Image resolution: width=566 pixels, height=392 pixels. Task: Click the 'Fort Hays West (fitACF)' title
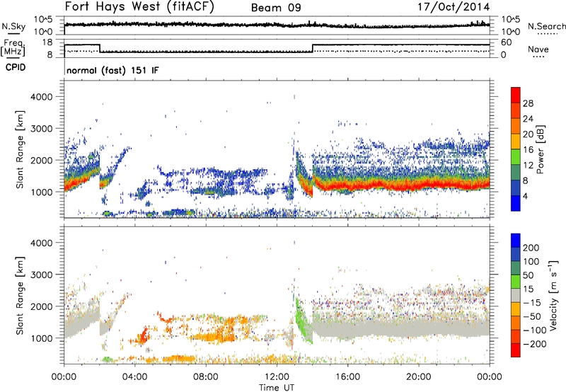tap(139, 6)
